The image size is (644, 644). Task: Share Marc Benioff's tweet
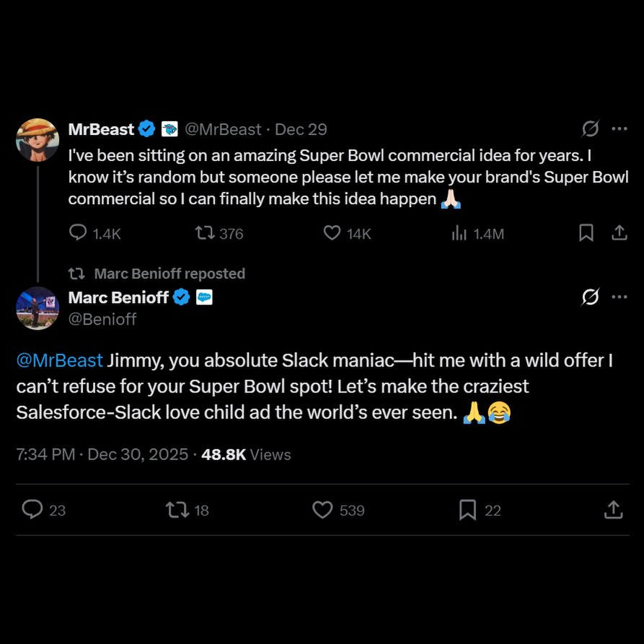pyautogui.click(x=612, y=510)
